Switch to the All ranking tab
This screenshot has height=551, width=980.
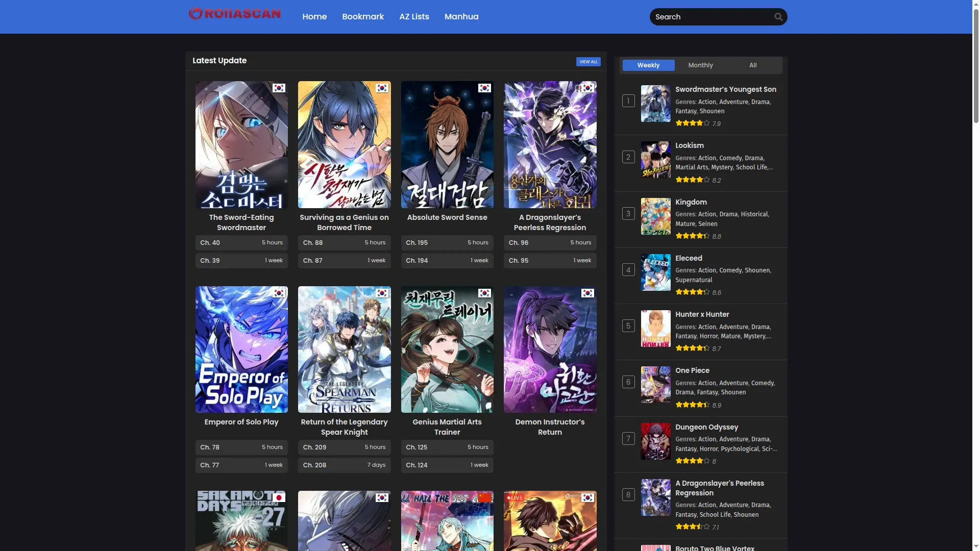click(753, 65)
